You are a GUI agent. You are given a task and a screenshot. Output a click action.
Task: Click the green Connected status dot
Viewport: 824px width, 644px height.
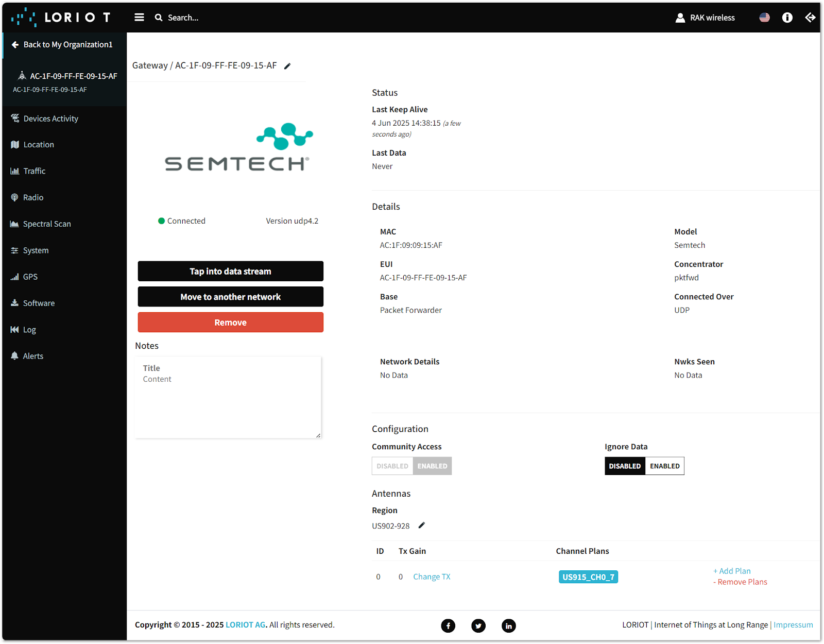161,221
